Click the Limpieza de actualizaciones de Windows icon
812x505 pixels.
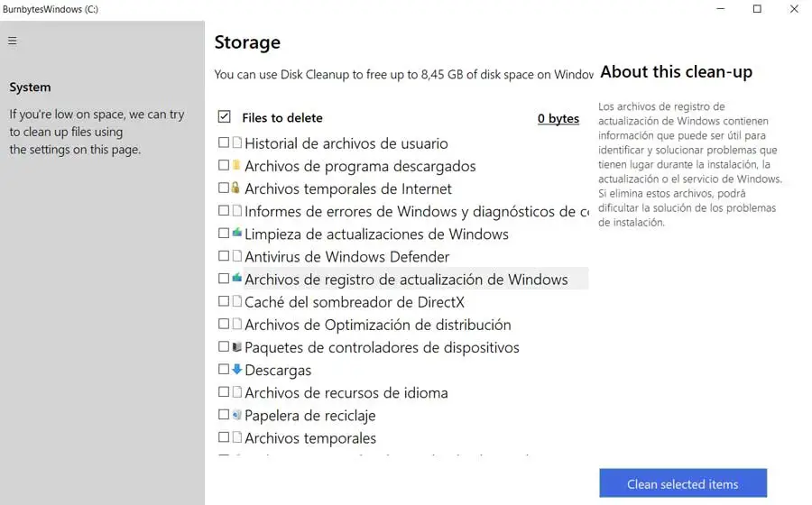(x=236, y=233)
